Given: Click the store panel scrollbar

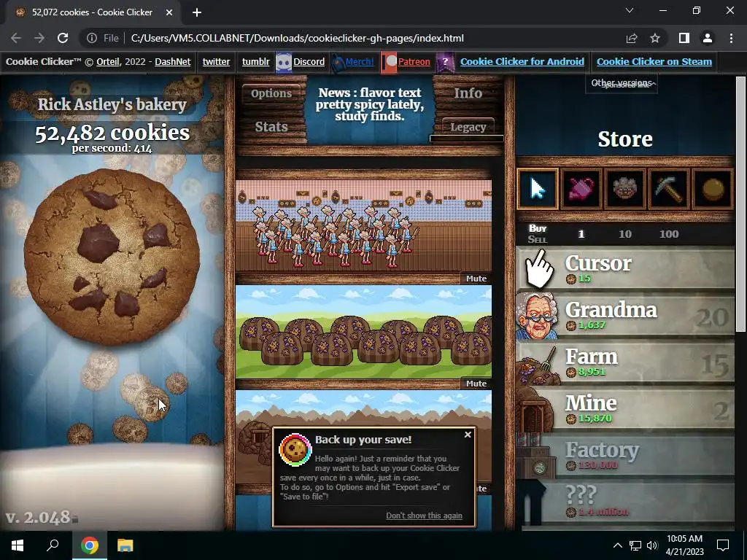Looking at the screenshot, I should point(740,204).
